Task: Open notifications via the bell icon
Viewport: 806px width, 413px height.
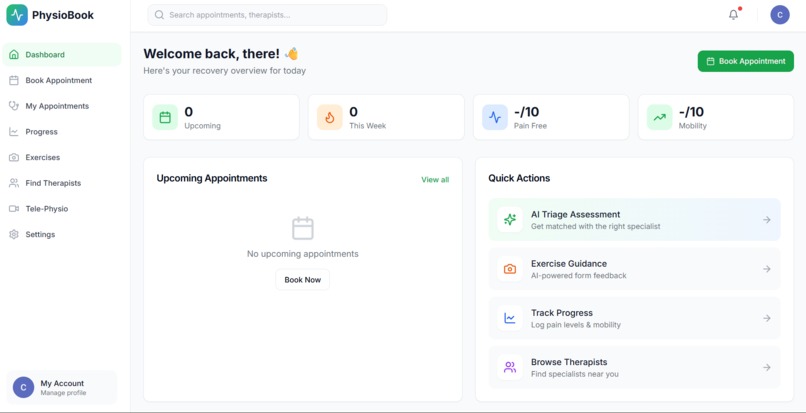Action: tap(734, 15)
